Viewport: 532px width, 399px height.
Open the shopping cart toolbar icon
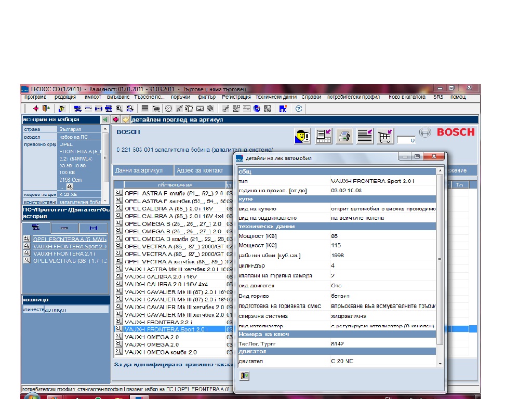point(156,109)
